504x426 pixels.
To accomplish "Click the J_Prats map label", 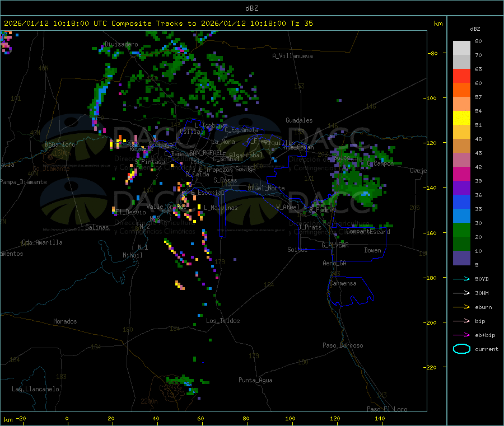I will tap(310, 227).
